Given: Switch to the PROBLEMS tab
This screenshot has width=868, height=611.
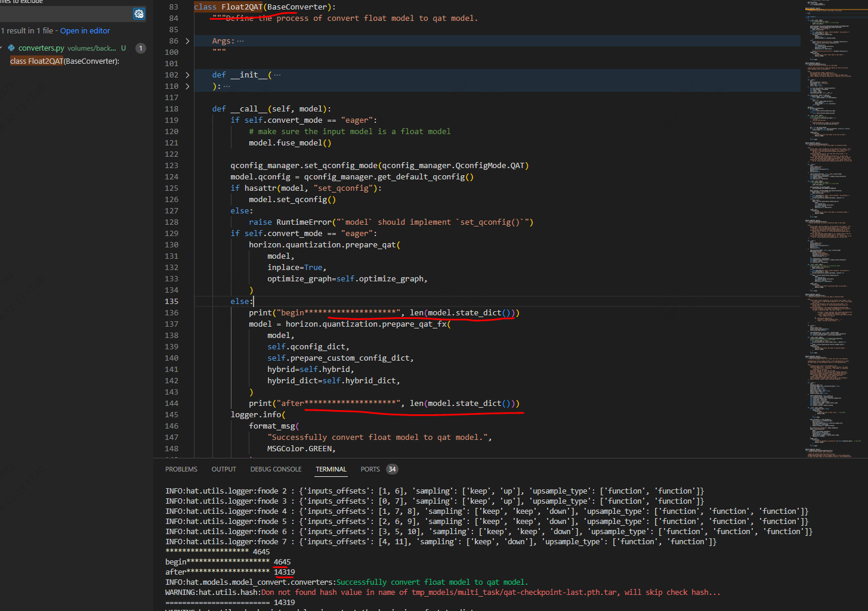Looking at the screenshot, I should [x=181, y=469].
